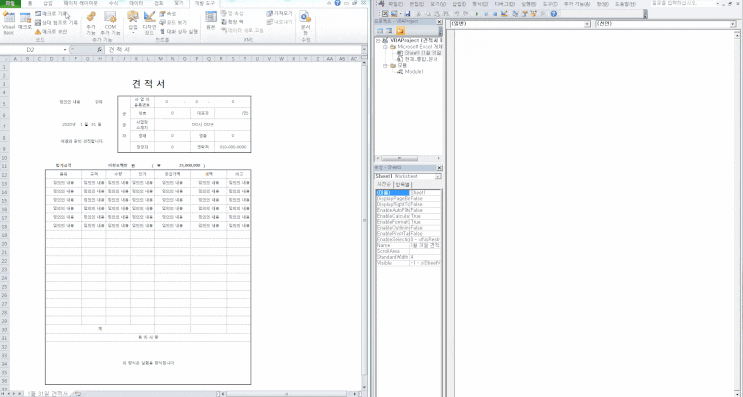Open the VBA Help menu
743x397 pixels.
tap(625, 4)
